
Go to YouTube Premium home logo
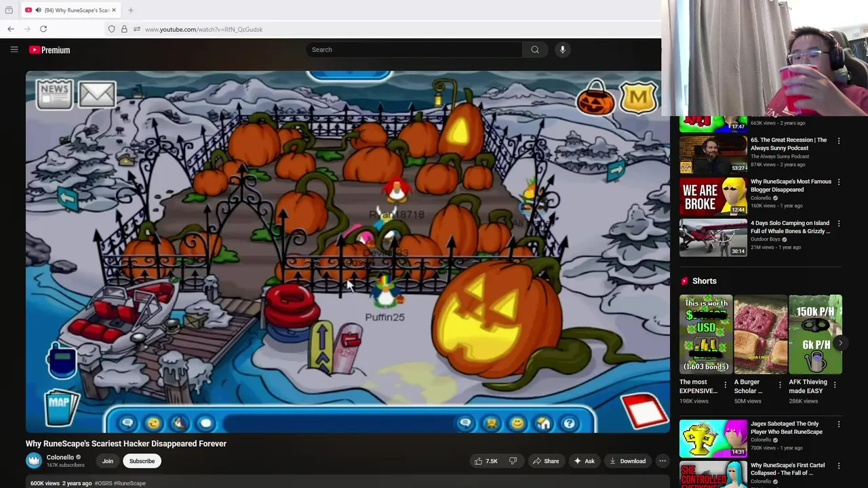coord(50,49)
